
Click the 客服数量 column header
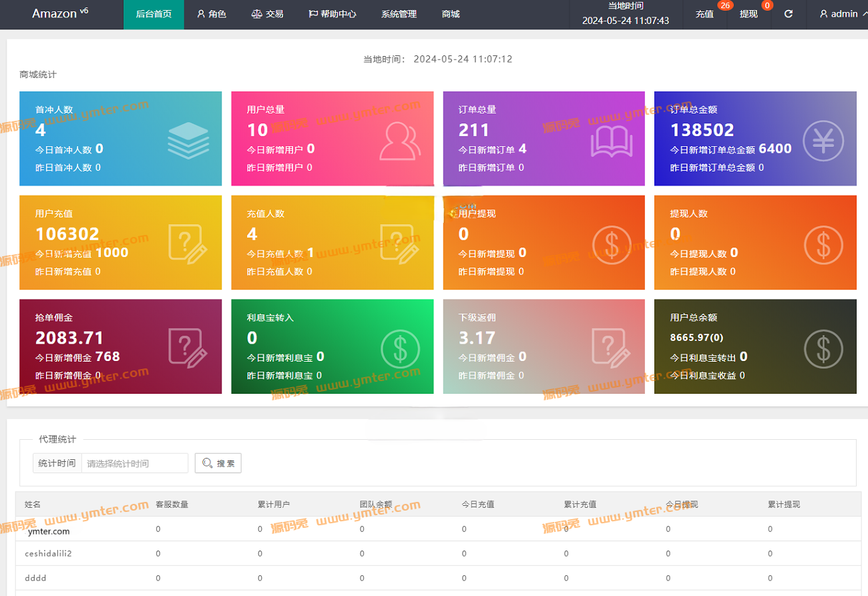(x=172, y=505)
